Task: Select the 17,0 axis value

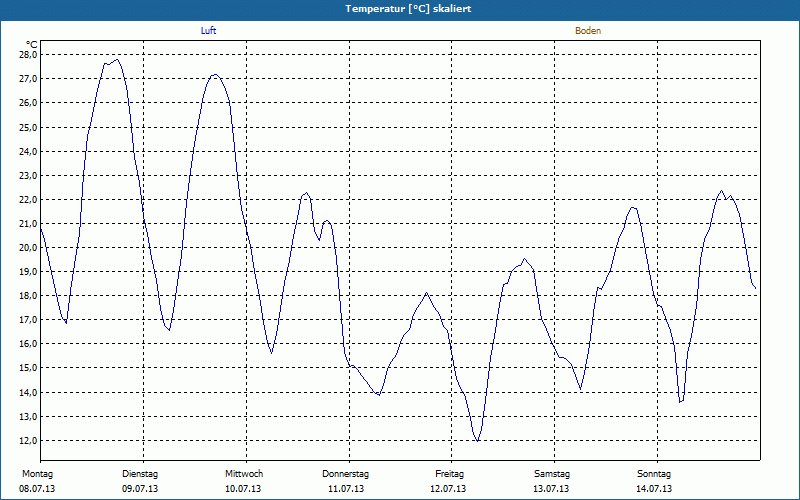Action: coord(28,320)
